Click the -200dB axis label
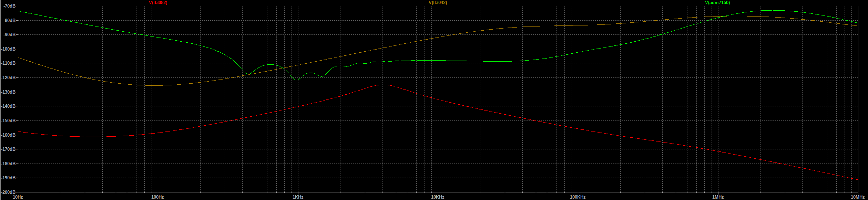 pos(8,192)
